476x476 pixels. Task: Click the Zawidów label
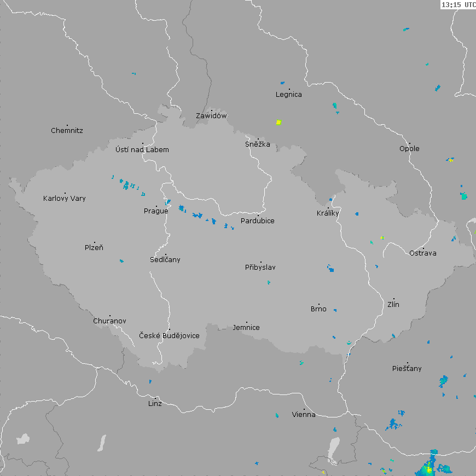[211, 115]
